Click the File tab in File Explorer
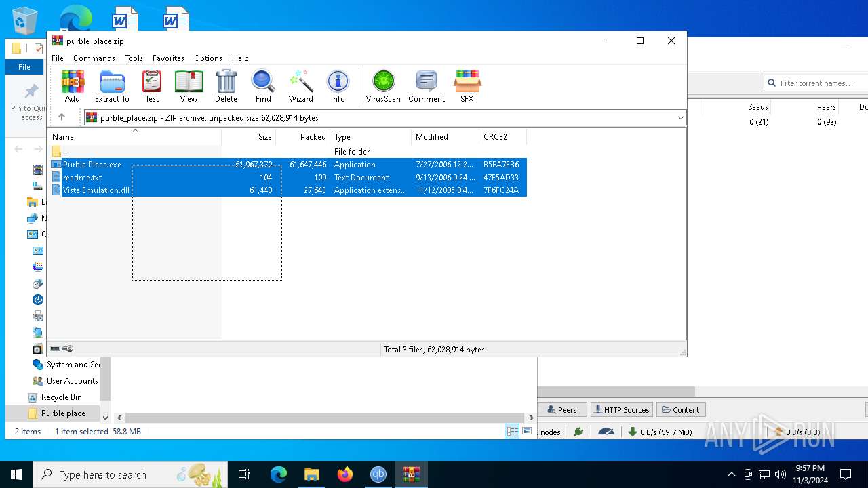Screen dimensions: 868x488 click(24, 67)
